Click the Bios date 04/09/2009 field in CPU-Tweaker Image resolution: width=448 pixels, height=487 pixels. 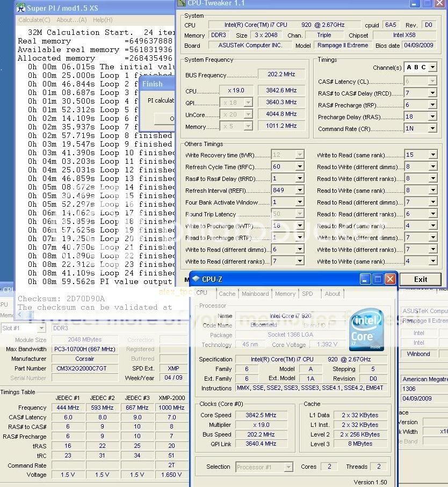tap(418, 45)
